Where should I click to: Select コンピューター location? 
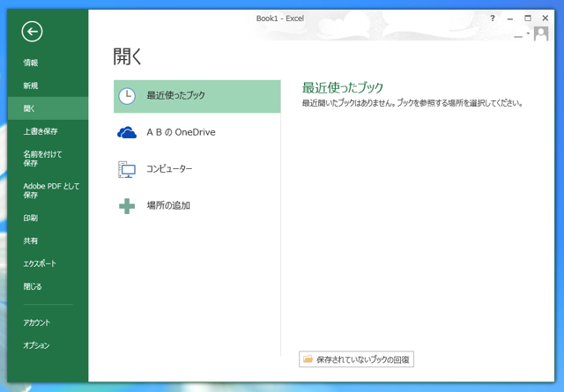point(197,169)
